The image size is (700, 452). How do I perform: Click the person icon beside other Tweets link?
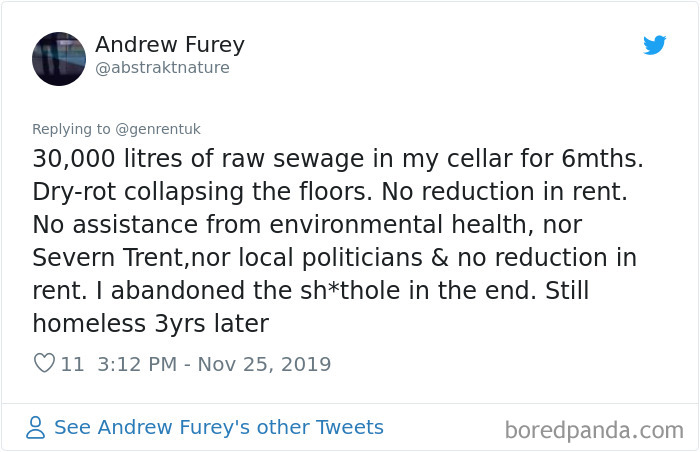point(36,428)
